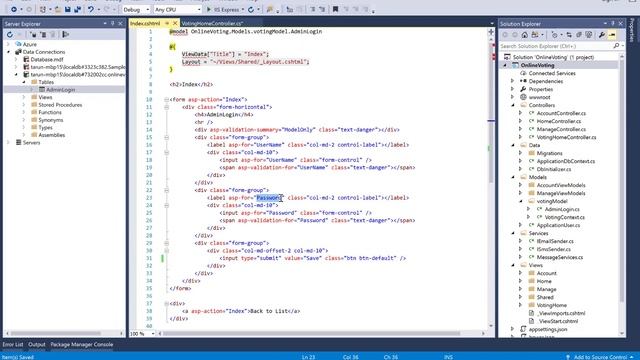Click the Save All icon in the toolbar

(x=77, y=9)
